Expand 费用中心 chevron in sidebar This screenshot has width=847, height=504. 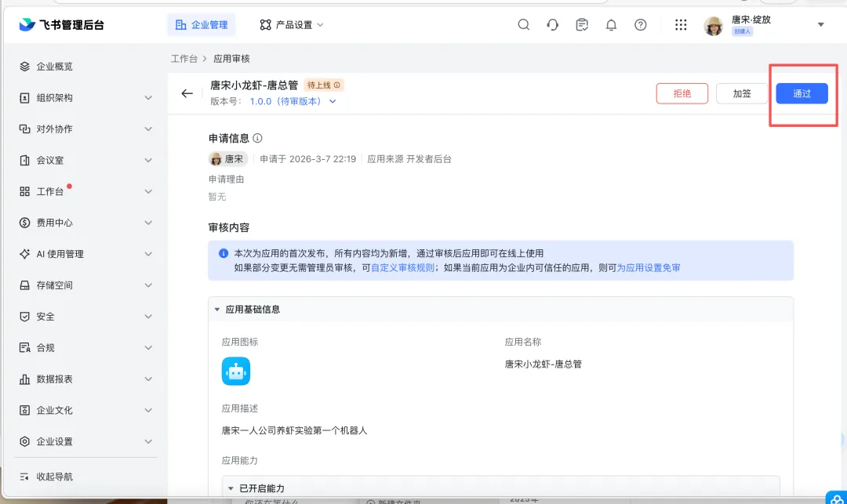coord(148,223)
